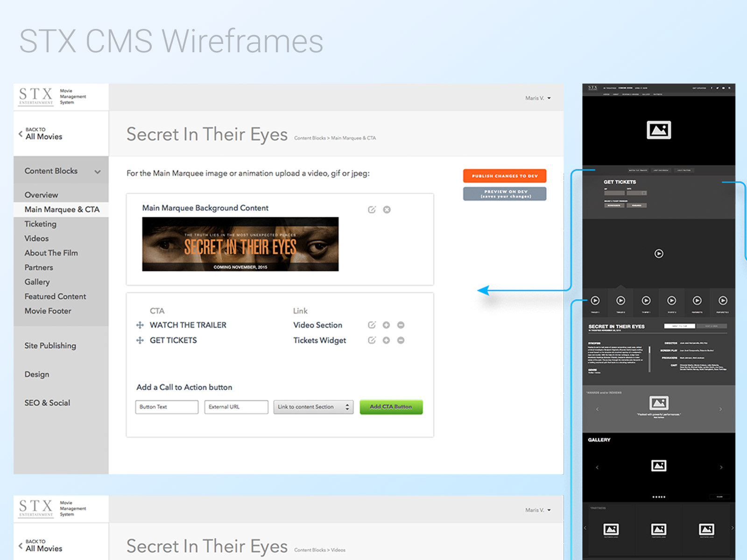The image size is (747, 560).
Task: Click the reviews carousel image placeholder
Action: [x=659, y=403]
